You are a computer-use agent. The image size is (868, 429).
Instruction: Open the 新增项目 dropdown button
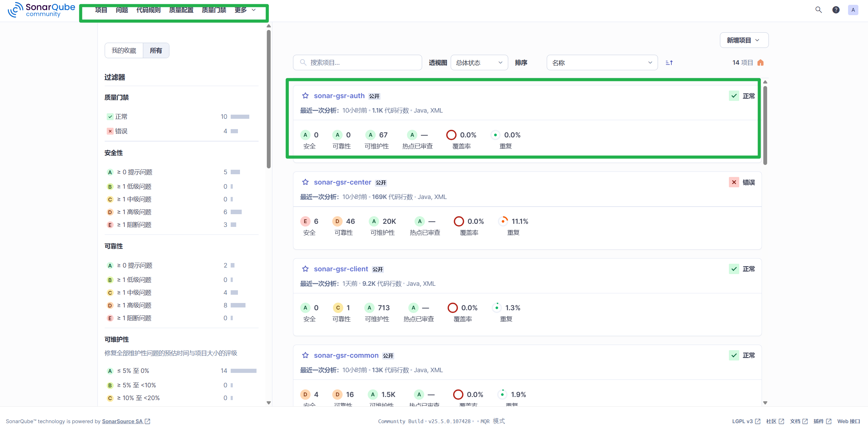click(744, 40)
